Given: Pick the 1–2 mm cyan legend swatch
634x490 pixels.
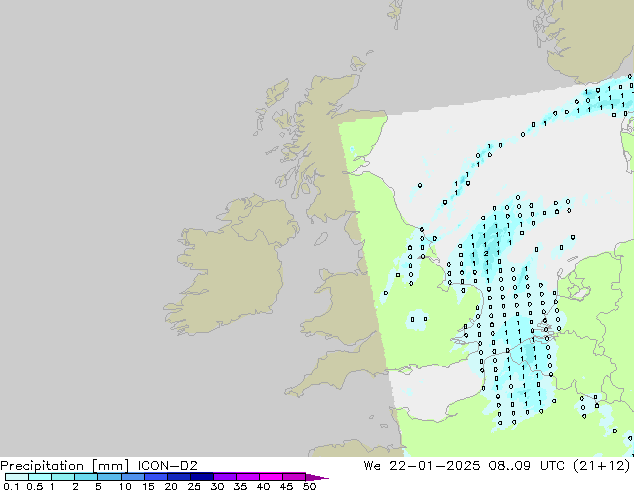Looking at the screenshot, I should [63, 477].
